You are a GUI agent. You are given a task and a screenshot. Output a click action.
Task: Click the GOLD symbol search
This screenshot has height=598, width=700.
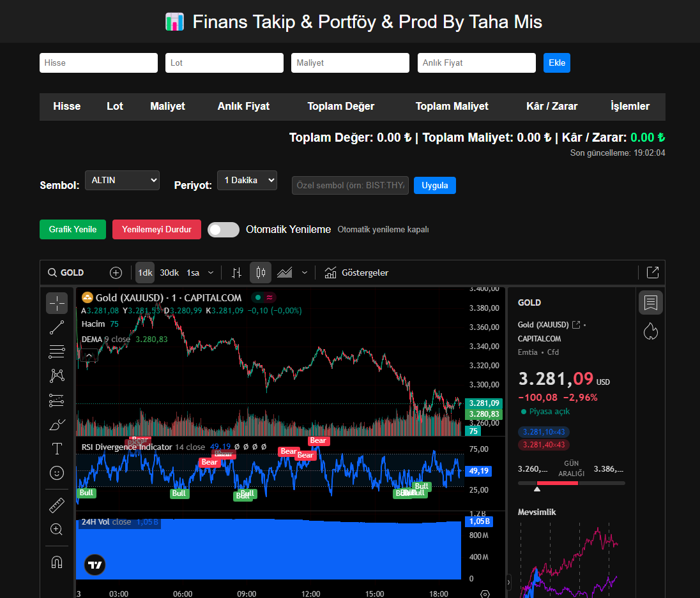pyautogui.click(x=66, y=273)
